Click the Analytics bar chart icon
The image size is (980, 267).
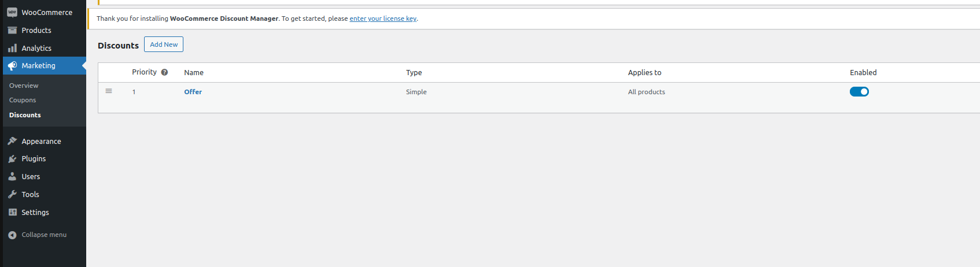[x=12, y=48]
